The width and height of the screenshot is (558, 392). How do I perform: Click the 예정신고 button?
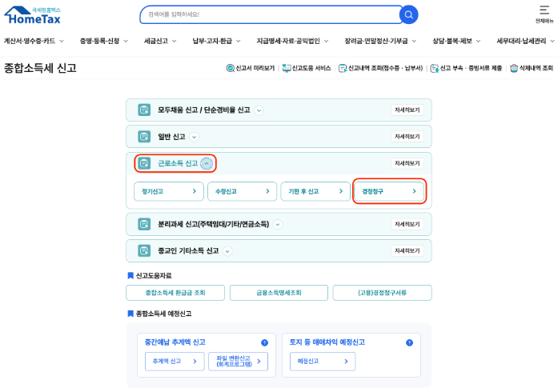click(323, 362)
